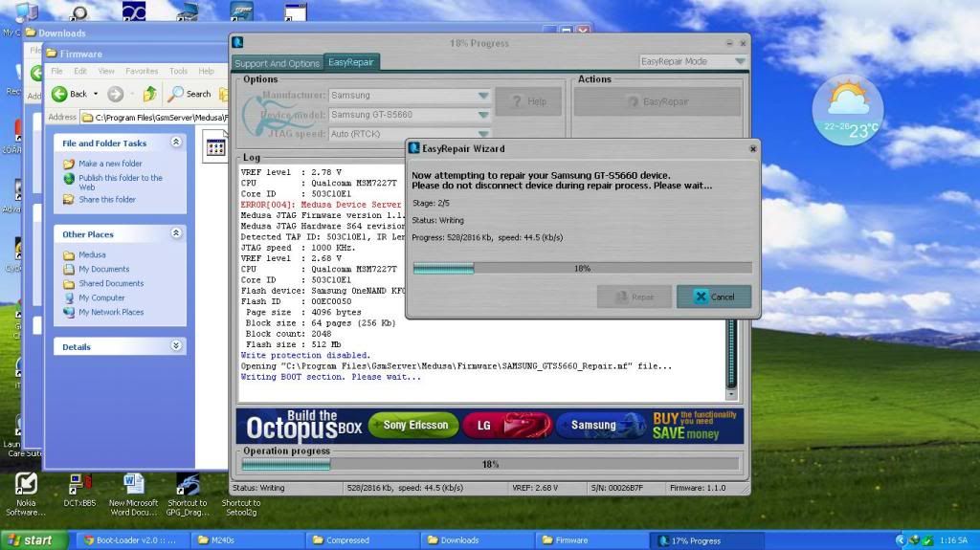Image resolution: width=980 pixels, height=550 pixels.
Task: Close the EasyRepair Wizard dialog
Action: pyautogui.click(x=752, y=149)
